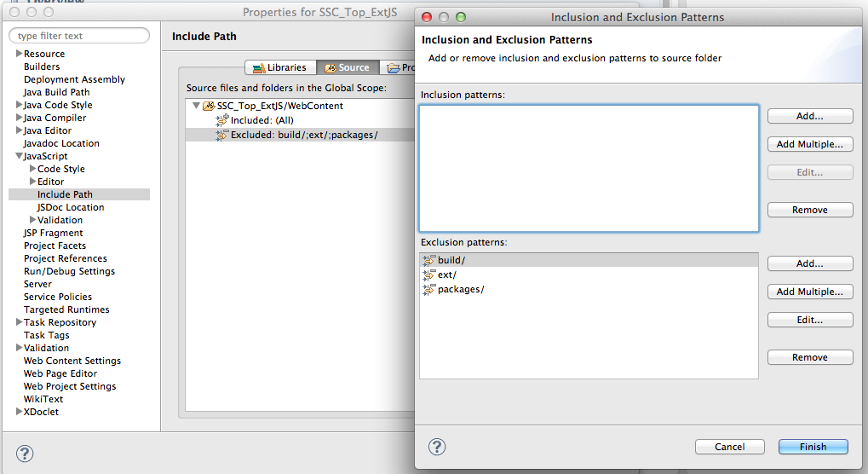Select the ext/ exclusion pattern icon
The width and height of the screenshot is (868, 474).
pos(428,275)
